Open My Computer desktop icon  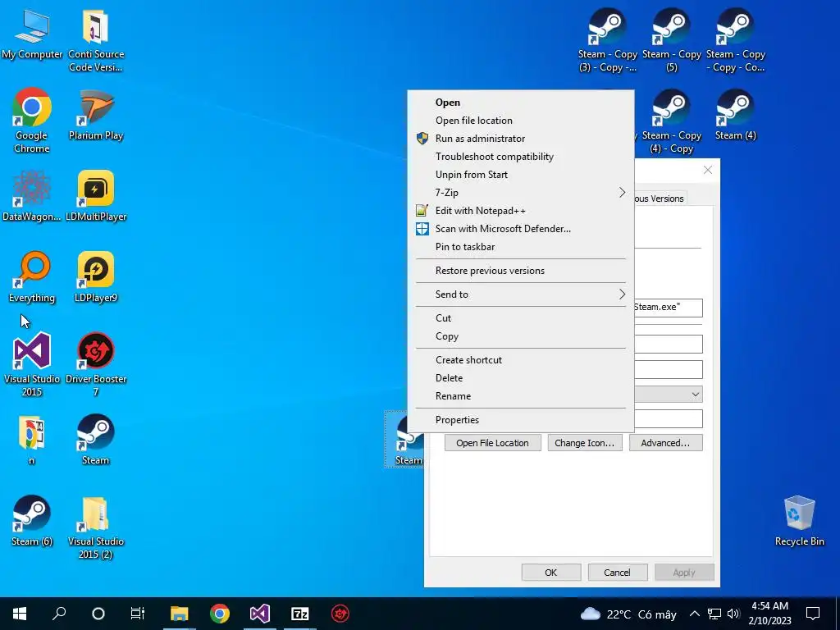click(32, 34)
